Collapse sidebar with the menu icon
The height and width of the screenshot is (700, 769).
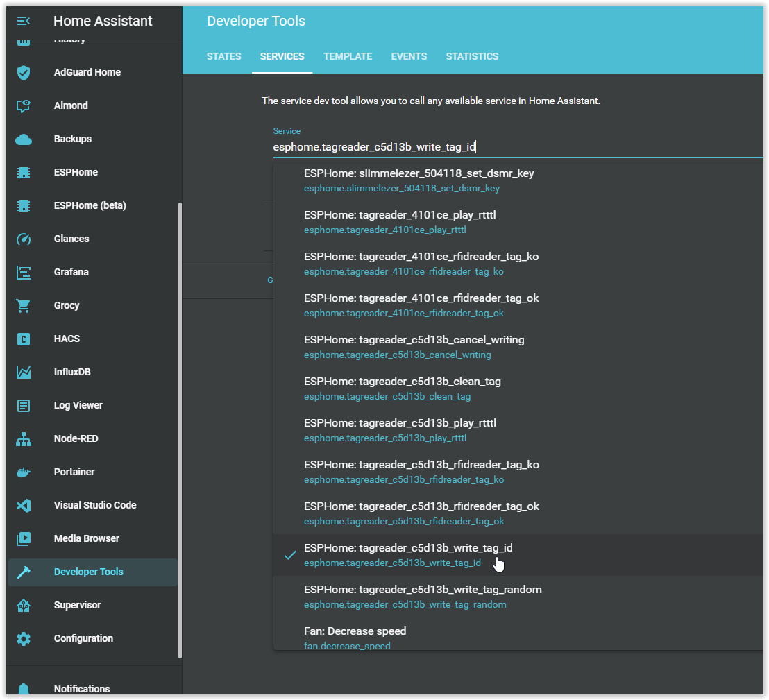click(23, 21)
